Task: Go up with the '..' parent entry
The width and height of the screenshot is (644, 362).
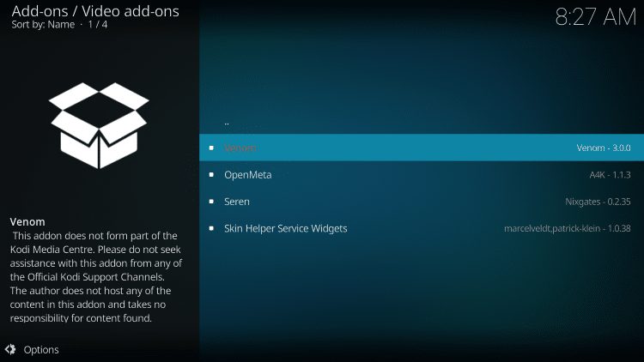Action: coord(422,123)
